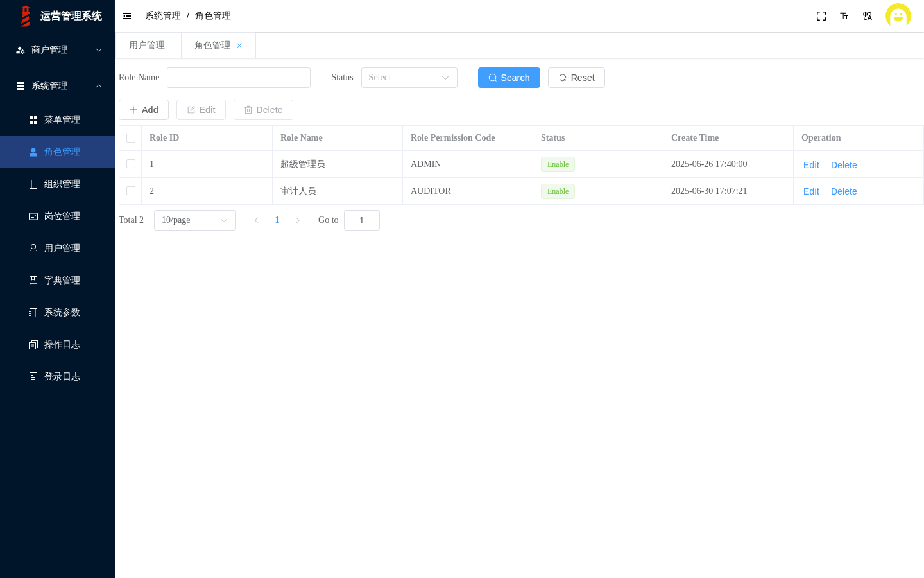
Task: Click the 菜单管理 icon in sidebar
Action: point(33,120)
